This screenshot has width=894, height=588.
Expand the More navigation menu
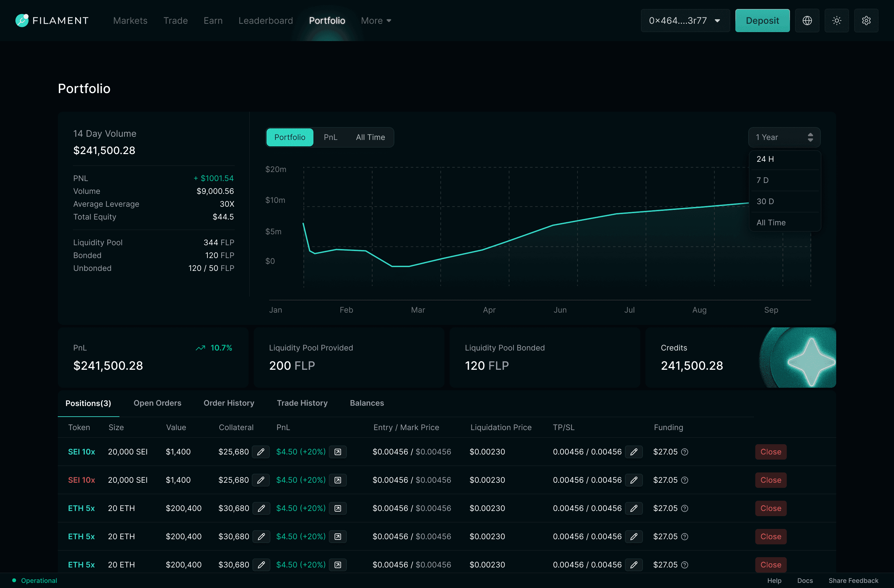click(x=376, y=21)
